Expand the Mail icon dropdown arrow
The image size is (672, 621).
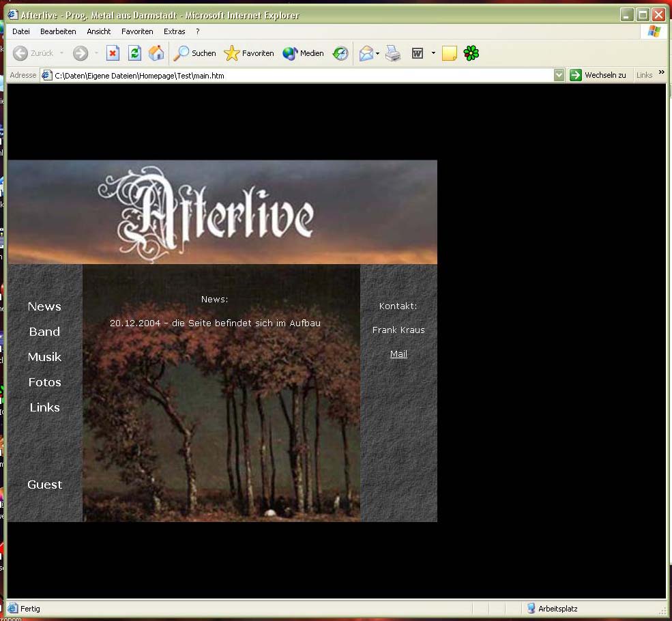point(378,53)
